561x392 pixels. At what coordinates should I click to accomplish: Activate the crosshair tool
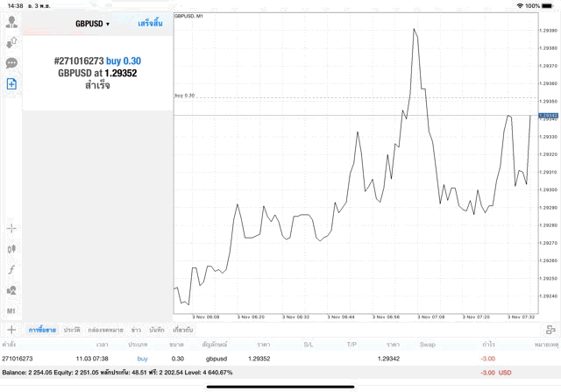tap(11, 228)
